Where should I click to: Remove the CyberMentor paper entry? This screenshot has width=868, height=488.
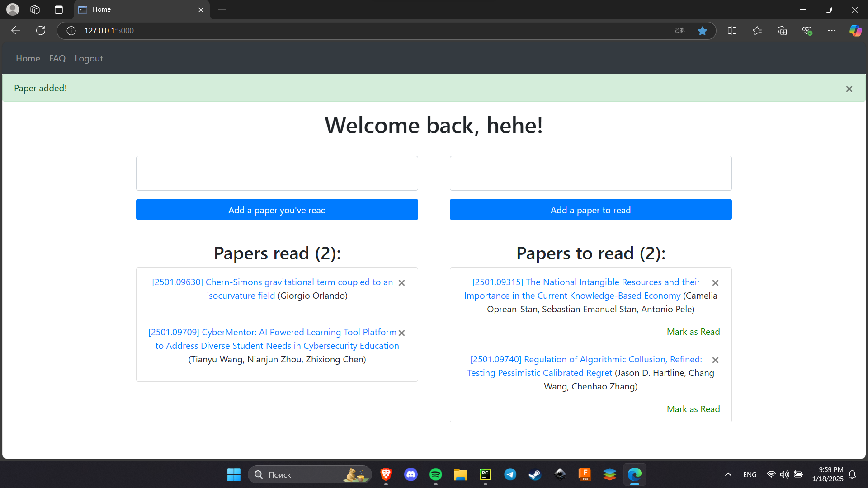pyautogui.click(x=401, y=333)
